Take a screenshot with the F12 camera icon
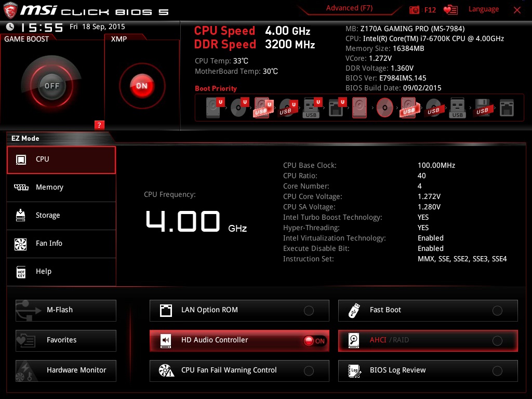The height and width of the screenshot is (399, 532). tap(414, 10)
